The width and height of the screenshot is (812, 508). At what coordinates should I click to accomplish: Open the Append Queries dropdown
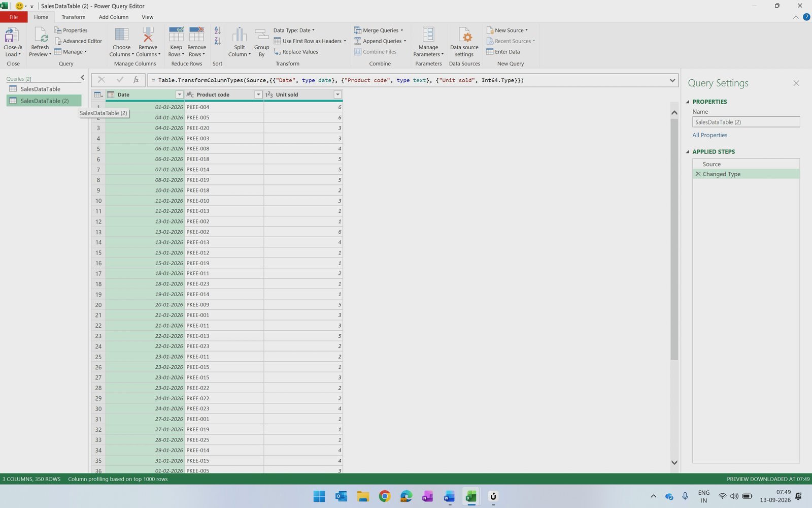click(380, 41)
